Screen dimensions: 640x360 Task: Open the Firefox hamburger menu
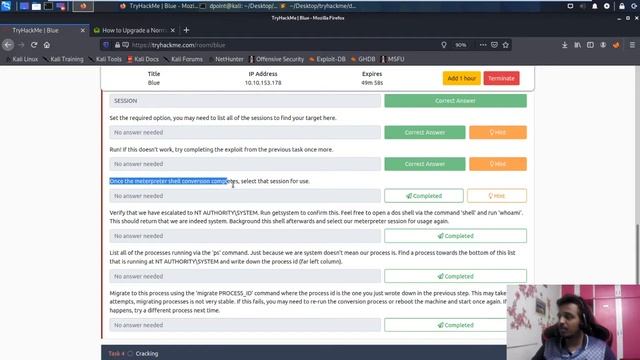click(632, 45)
